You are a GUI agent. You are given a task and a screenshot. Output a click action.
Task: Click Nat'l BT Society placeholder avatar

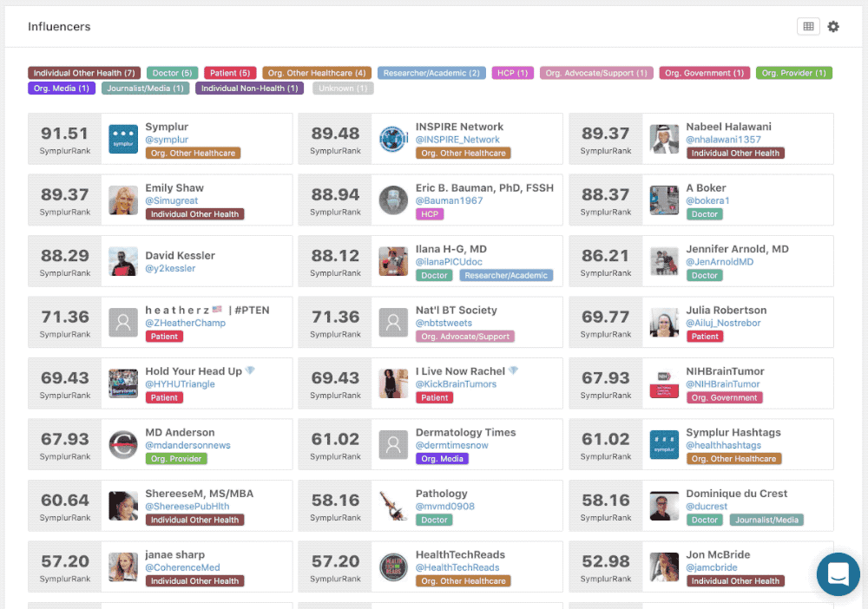393,323
